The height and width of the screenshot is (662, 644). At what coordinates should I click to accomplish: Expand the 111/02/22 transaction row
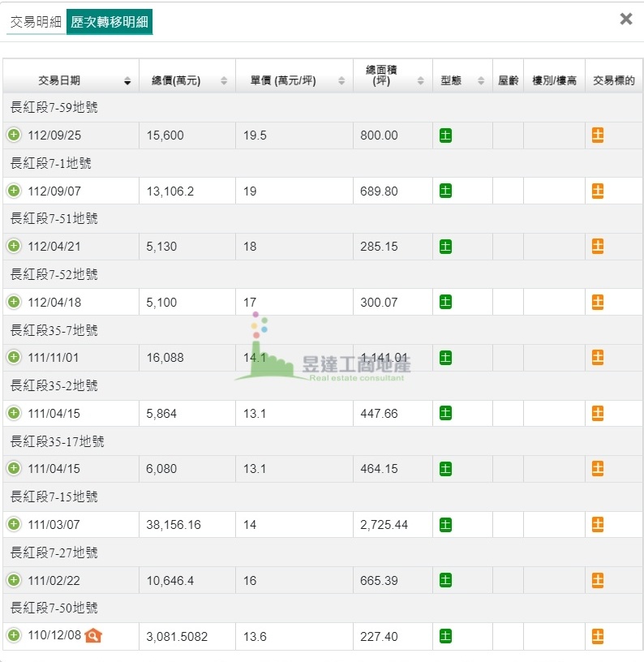[14, 580]
